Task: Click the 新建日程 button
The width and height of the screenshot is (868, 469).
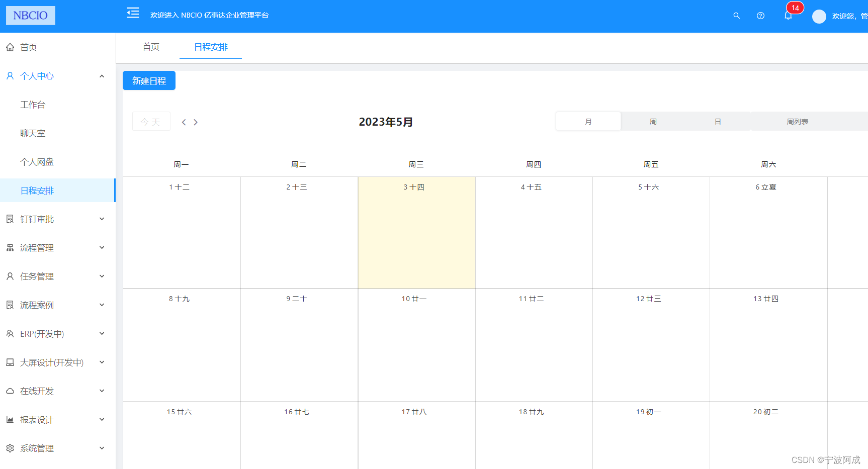Action: coord(149,80)
